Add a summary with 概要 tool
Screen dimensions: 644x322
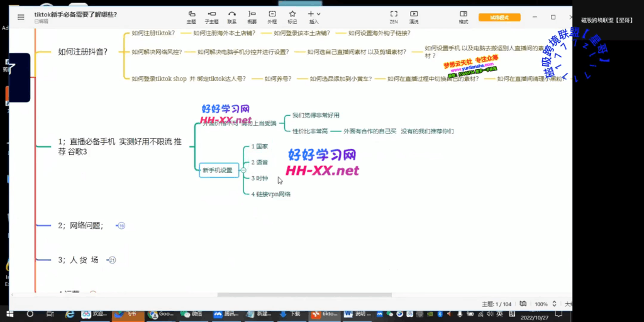click(x=252, y=17)
